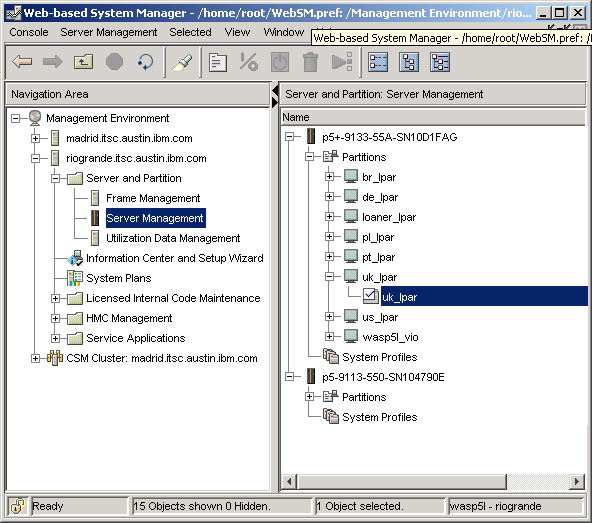Switch to Tree-Details view toolbar icon
This screenshot has height=523, width=592.
click(440, 62)
